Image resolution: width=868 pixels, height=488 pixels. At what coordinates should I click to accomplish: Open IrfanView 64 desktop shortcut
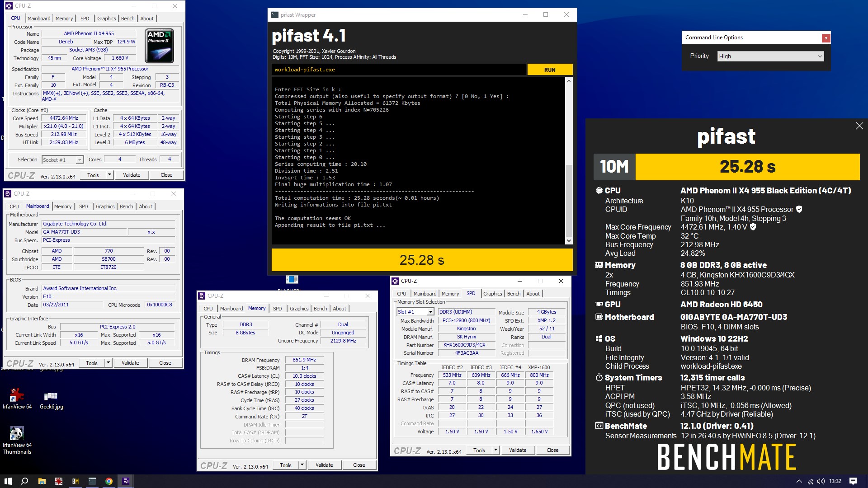coord(17,398)
